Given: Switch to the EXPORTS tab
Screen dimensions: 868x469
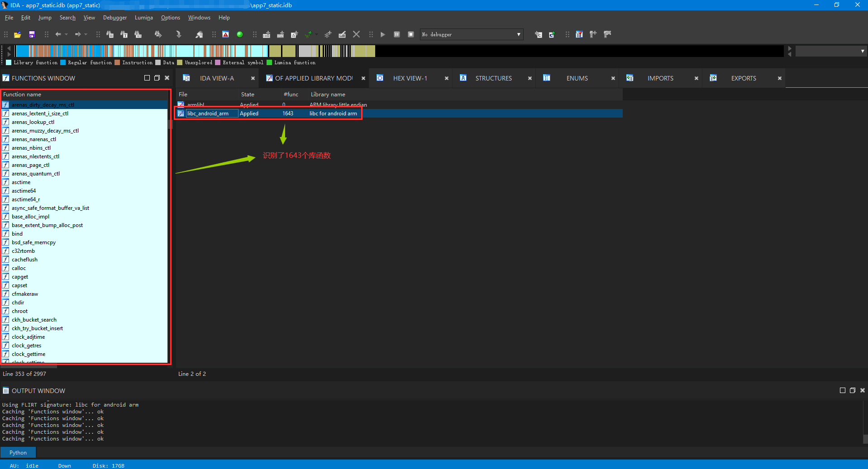Looking at the screenshot, I should 744,78.
